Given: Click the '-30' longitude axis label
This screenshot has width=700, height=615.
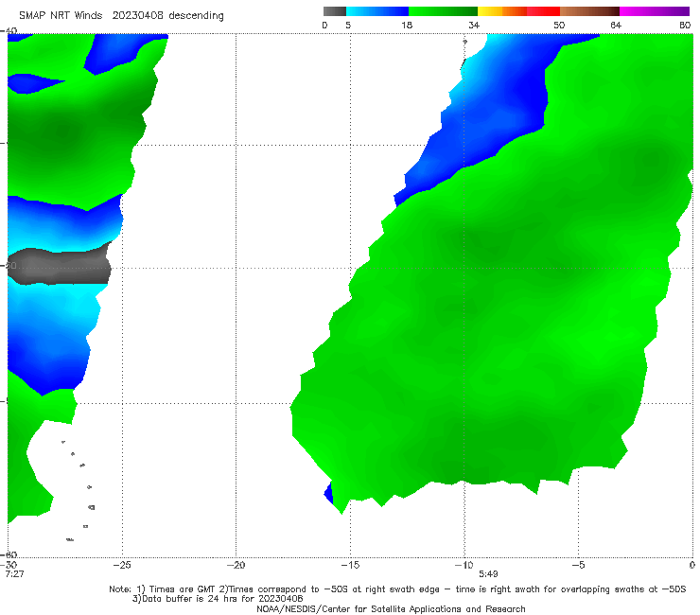Looking at the screenshot, I should (x=9, y=565).
